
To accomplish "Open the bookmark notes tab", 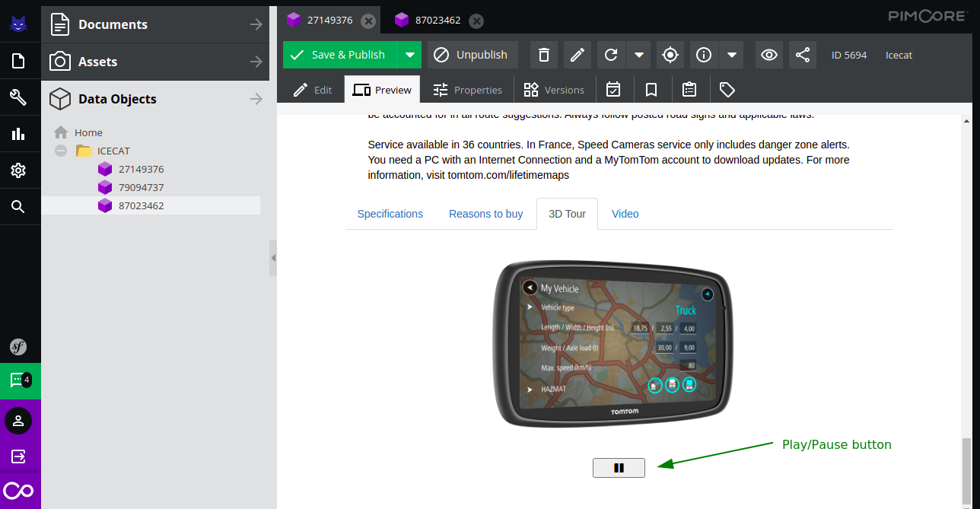I will 651,90.
